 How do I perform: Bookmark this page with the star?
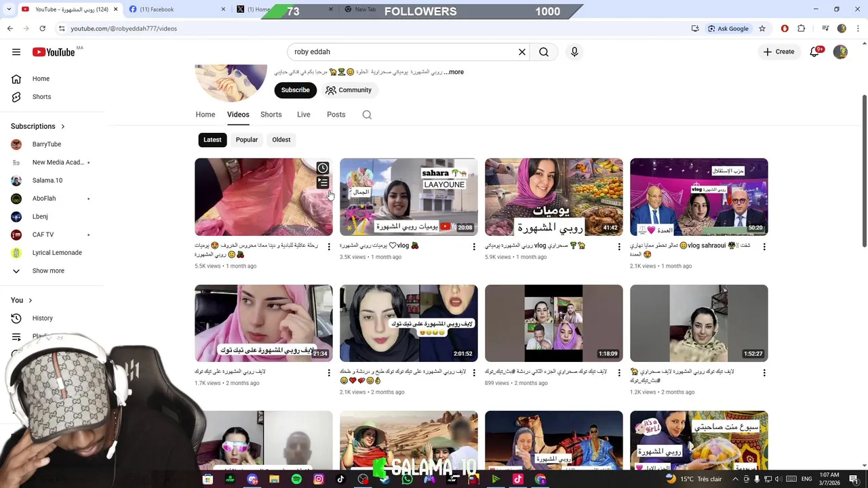coord(762,28)
